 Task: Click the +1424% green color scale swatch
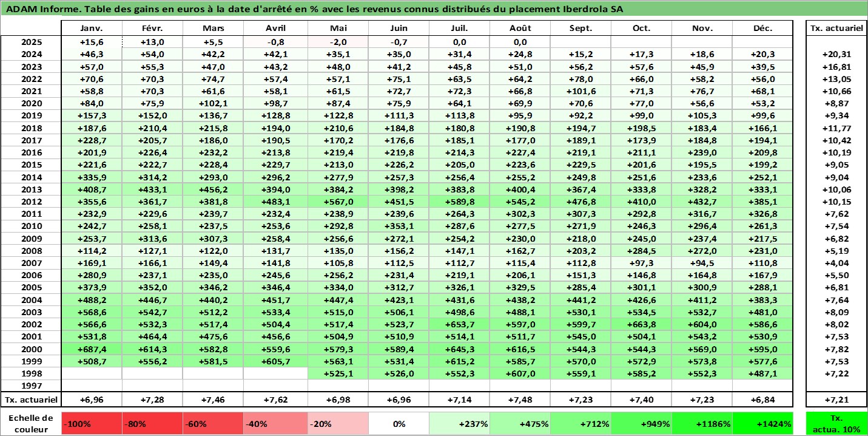(763, 424)
